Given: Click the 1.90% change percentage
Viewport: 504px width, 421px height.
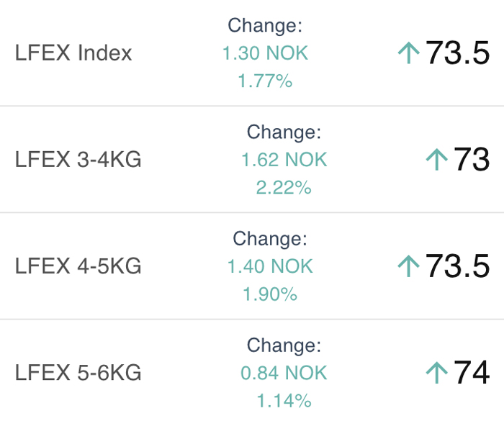Looking at the screenshot, I should click(x=270, y=294).
